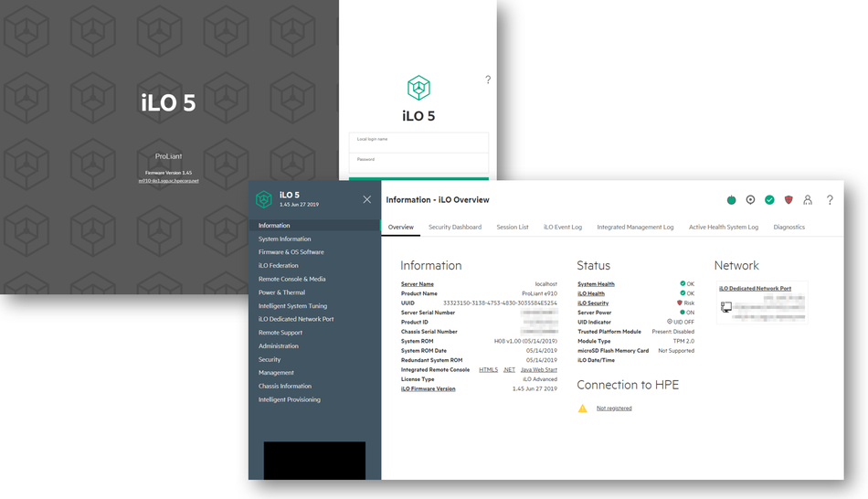The width and height of the screenshot is (868, 499).
Task: Click the 'iLO Advanced' license type value
Action: 540,379
